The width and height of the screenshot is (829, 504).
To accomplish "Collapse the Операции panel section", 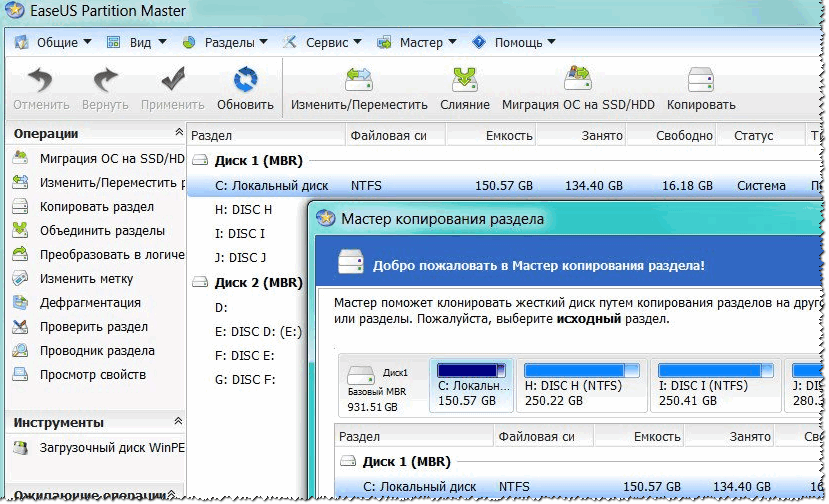I will (177, 133).
